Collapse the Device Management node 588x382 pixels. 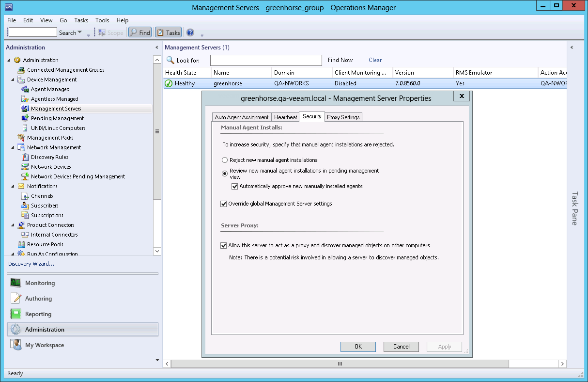(14, 80)
